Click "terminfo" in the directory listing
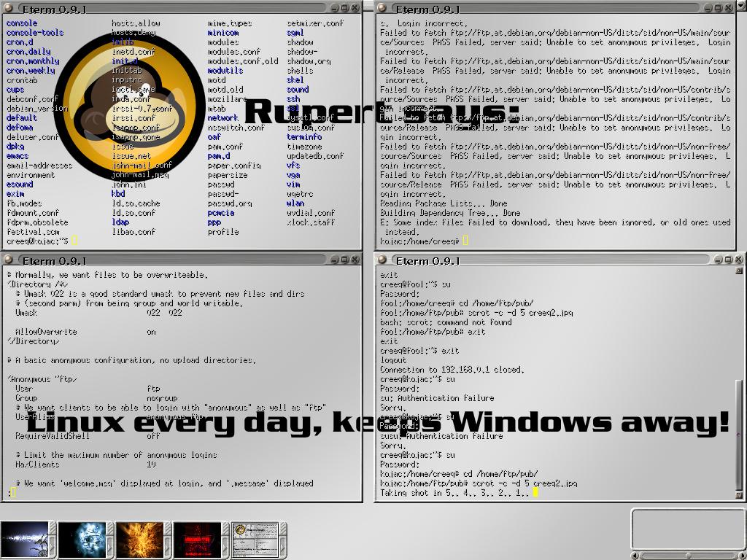The image size is (747, 560). (304, 136)
